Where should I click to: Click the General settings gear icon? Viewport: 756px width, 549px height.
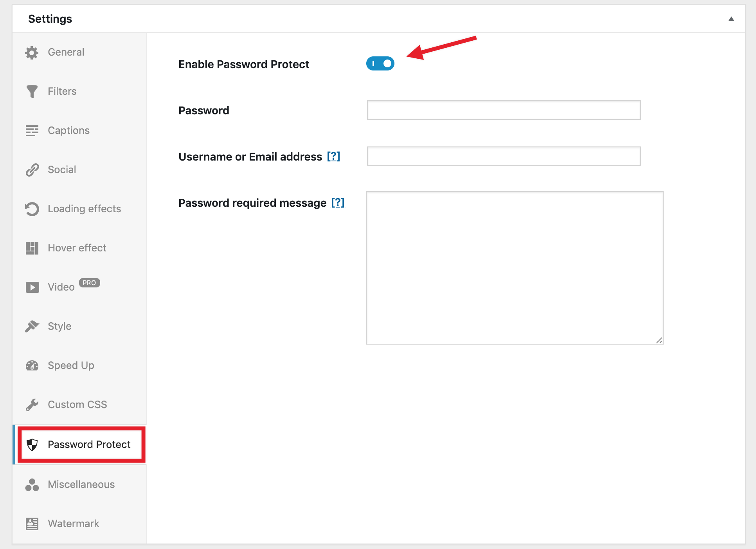[x=32, y=52]
